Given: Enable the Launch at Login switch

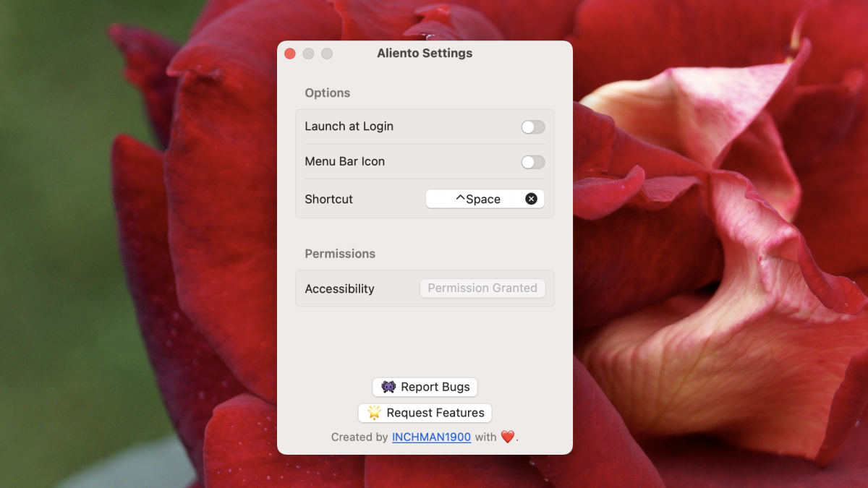Looking at the screenshot, I should pyautogui.click(x=533, y=127).
